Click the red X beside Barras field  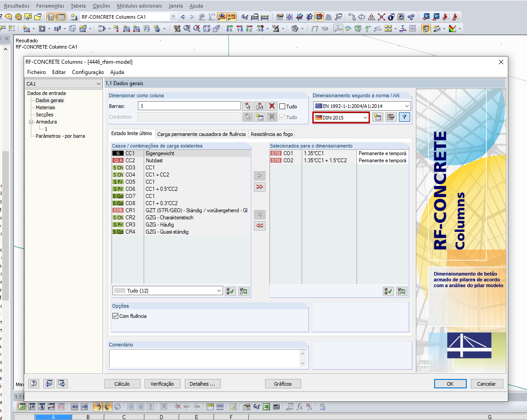[272, 106]
